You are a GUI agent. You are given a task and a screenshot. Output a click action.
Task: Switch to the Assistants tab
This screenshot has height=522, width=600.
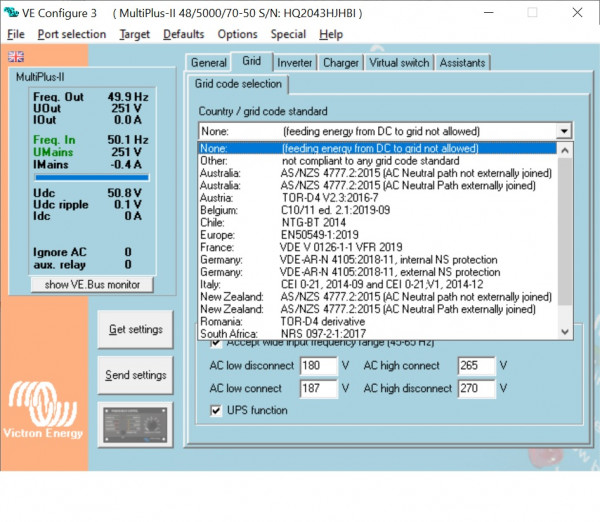click(x=462, y=63)
